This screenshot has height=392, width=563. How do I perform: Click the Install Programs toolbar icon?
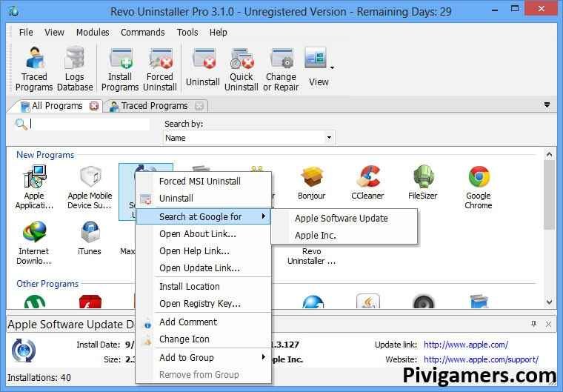pyautogui.click(x=120, y=67)
